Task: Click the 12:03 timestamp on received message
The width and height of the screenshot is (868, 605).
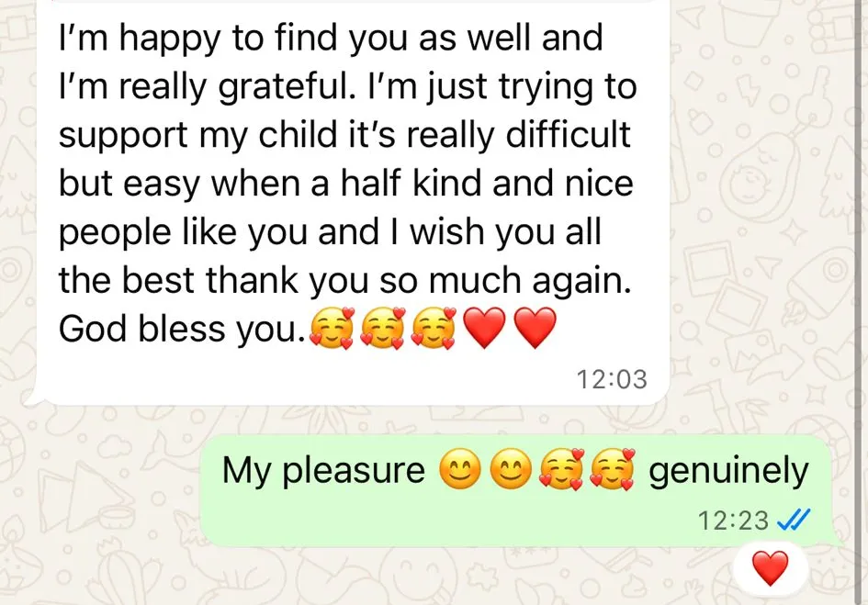Action: click(611, 380)
